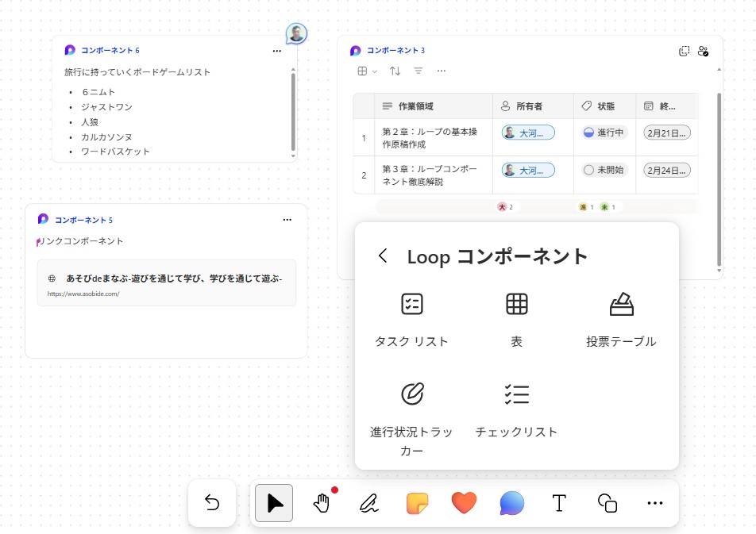Click the undo arrow button
This screenshot has height=534, width=756.
(212, 503)
